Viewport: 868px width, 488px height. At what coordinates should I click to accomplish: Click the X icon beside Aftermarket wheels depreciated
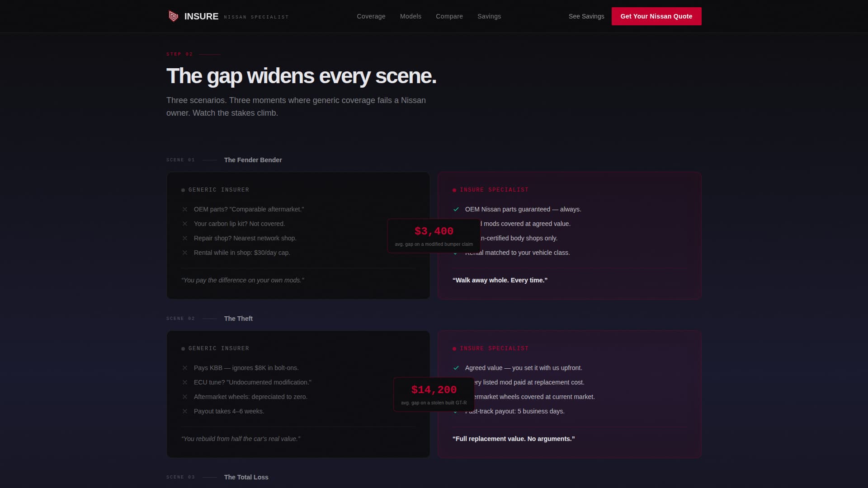pos(185,397)
